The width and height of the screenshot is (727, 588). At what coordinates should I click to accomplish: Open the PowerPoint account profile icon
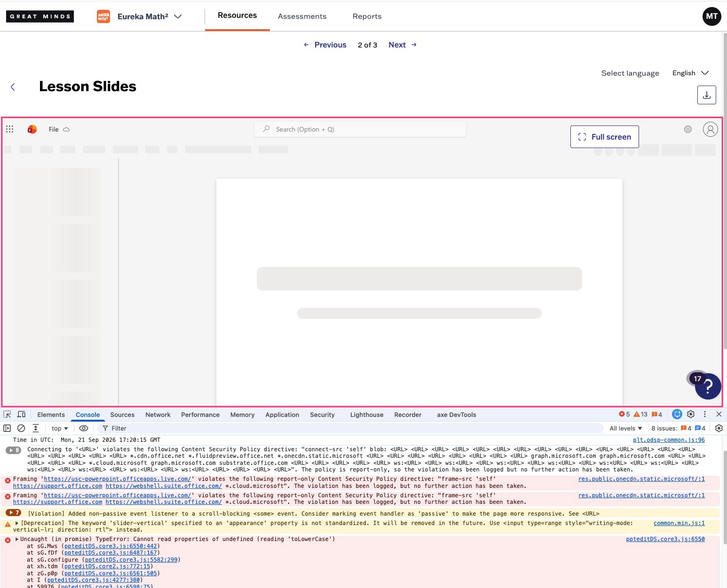click(710, 129)
